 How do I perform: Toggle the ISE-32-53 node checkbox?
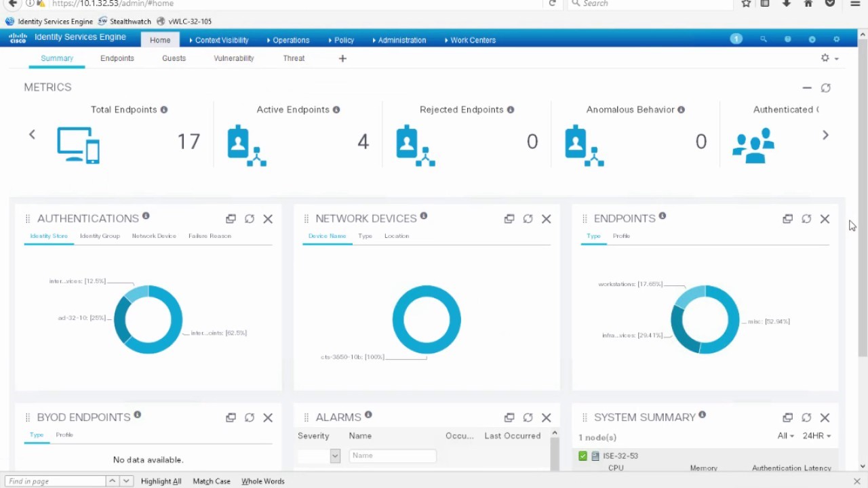click(583, 456)
